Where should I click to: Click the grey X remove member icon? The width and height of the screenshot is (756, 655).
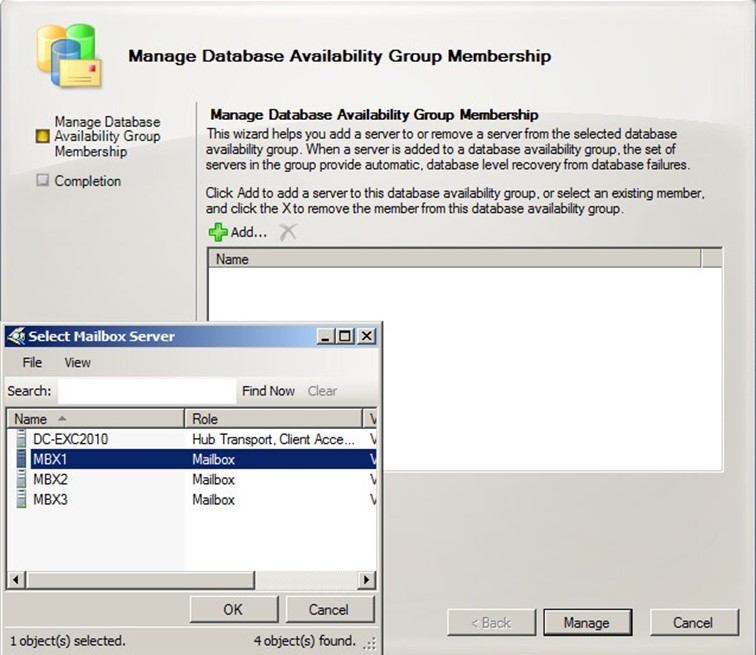[x=288, y=232]
